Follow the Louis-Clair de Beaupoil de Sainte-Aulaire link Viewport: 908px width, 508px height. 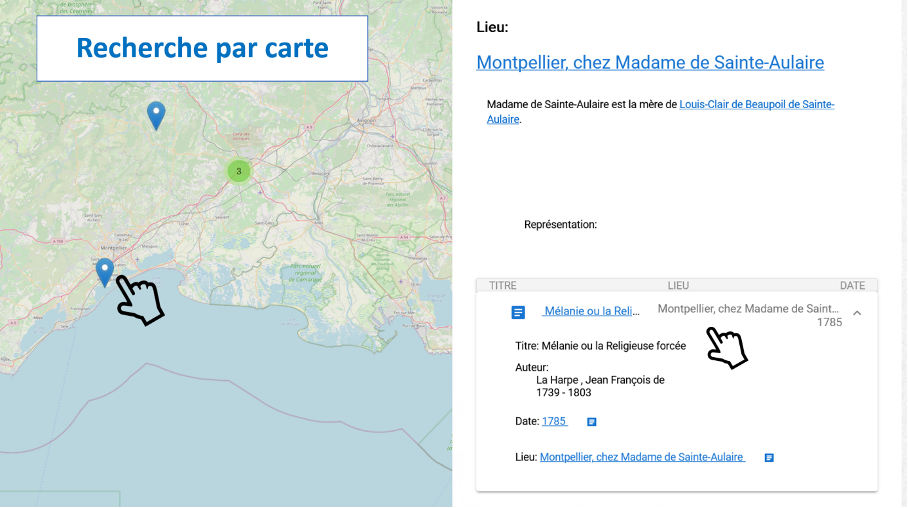(756, 104)
